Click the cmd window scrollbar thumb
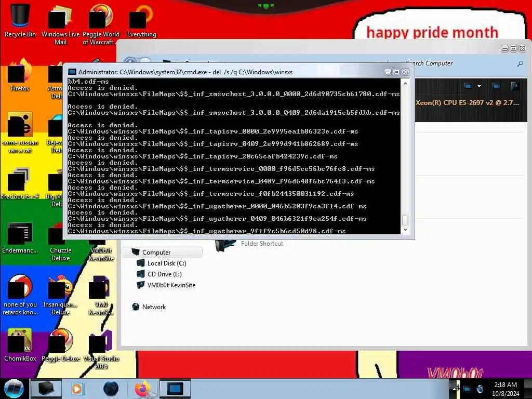Viewport: 532px width, 399px height. [x=405, y=220]
